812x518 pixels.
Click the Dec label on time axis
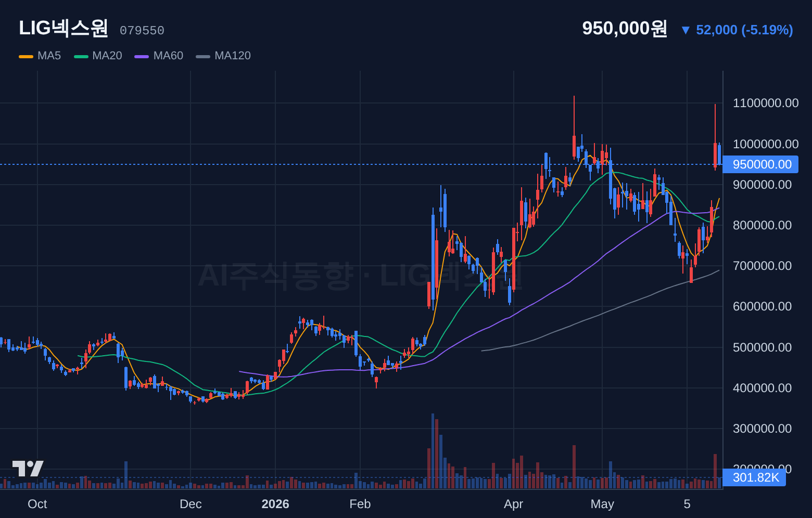(191, 504)
